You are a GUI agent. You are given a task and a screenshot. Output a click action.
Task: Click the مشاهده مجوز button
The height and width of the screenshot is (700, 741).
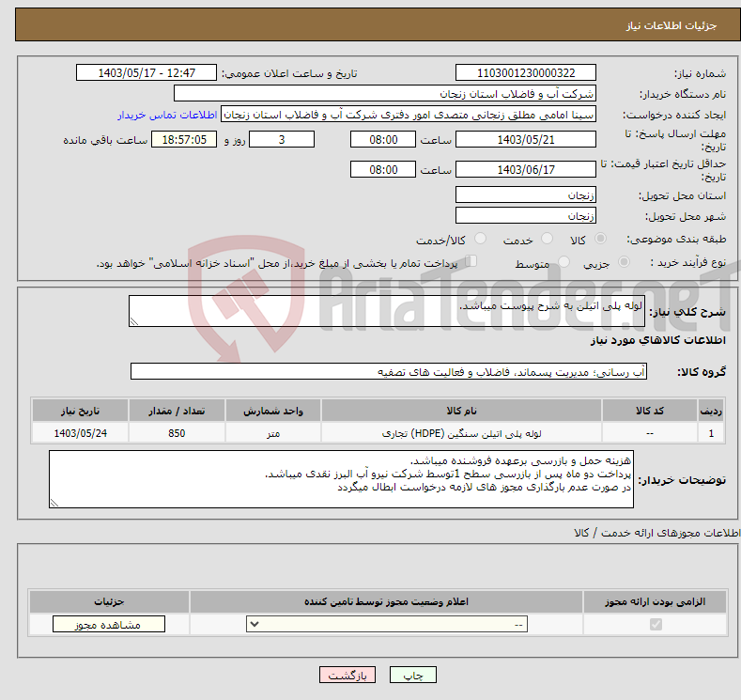(109, 625)
